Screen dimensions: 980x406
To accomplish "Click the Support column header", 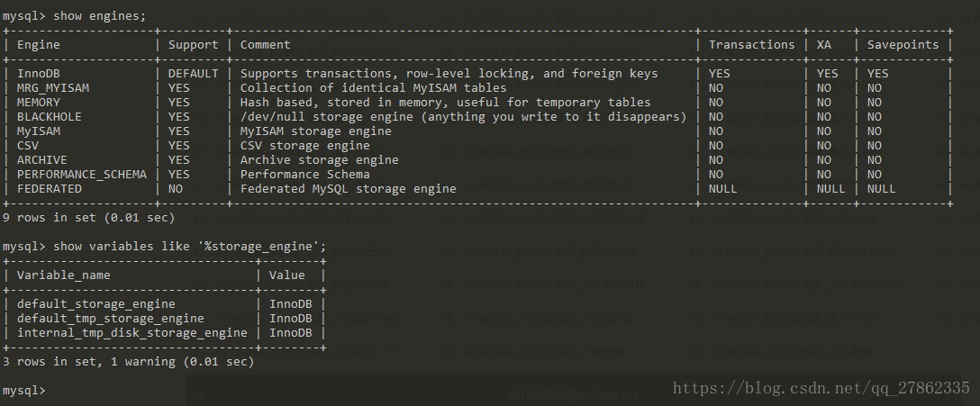I will click(x=193, y=45).
